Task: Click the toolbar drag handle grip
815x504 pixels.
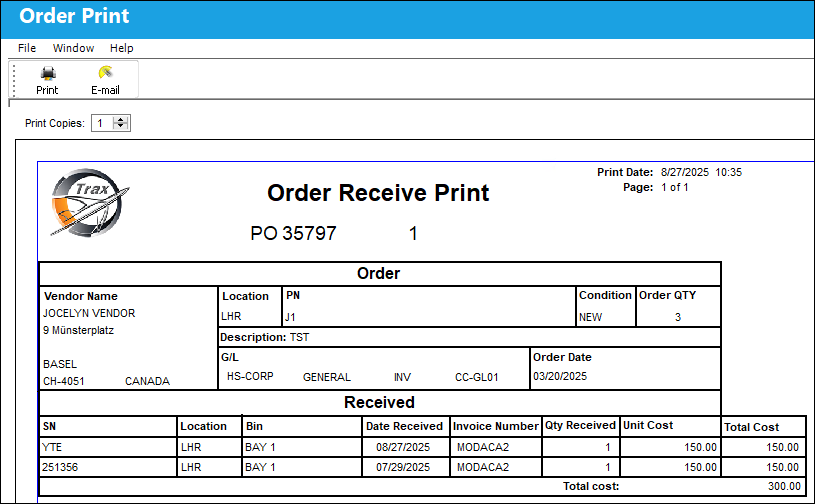Action: (x=14, y=79)
